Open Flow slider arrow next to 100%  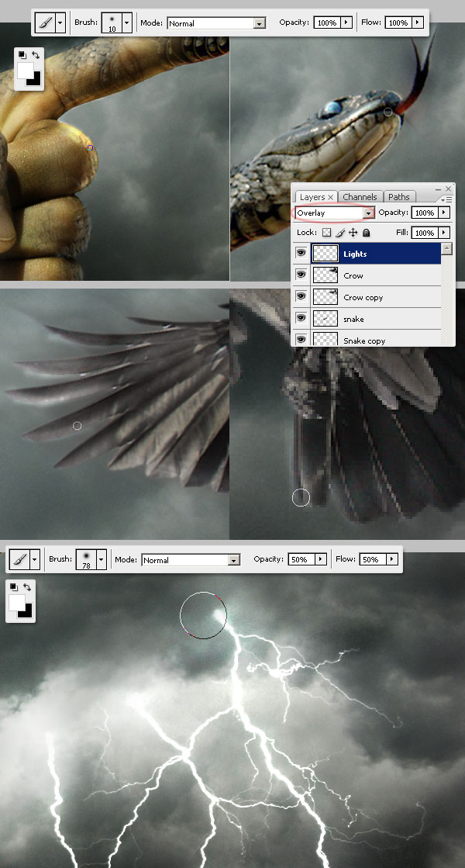(x=418, y=22)
